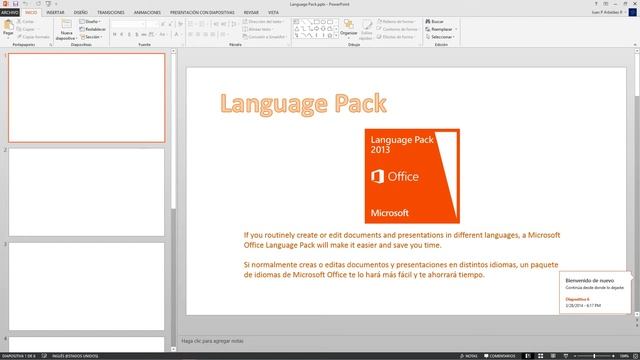The height and width of the screenshot is (360, 640).
Task: Click Copiar formato painter
Action: click(33, 37)
